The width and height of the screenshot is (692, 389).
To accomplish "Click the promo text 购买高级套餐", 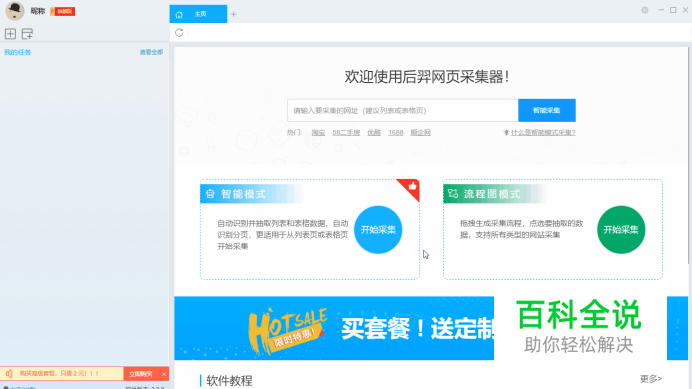I will coord(60,374).
